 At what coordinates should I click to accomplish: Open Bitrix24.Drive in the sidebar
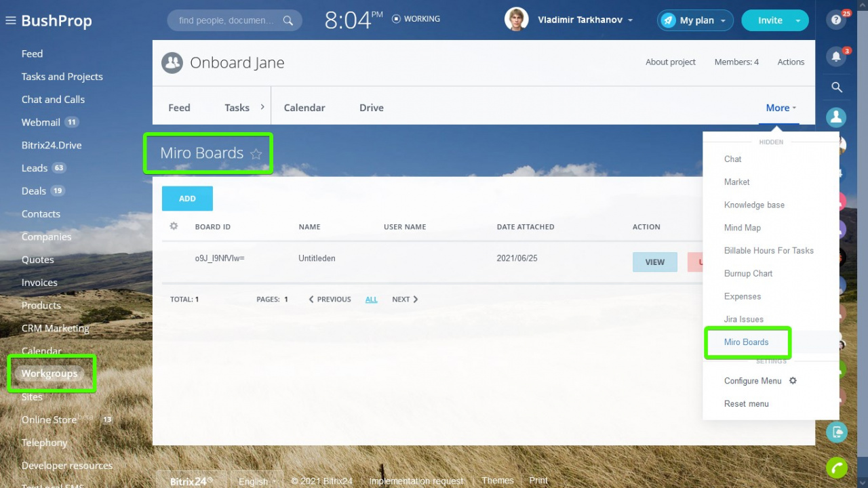52,145
